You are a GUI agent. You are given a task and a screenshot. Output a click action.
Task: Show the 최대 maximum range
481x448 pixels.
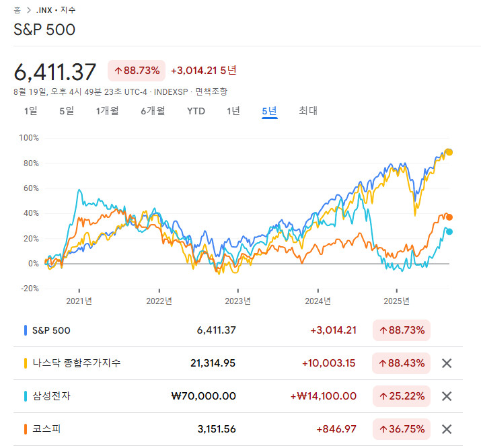[x=307, y=111]
